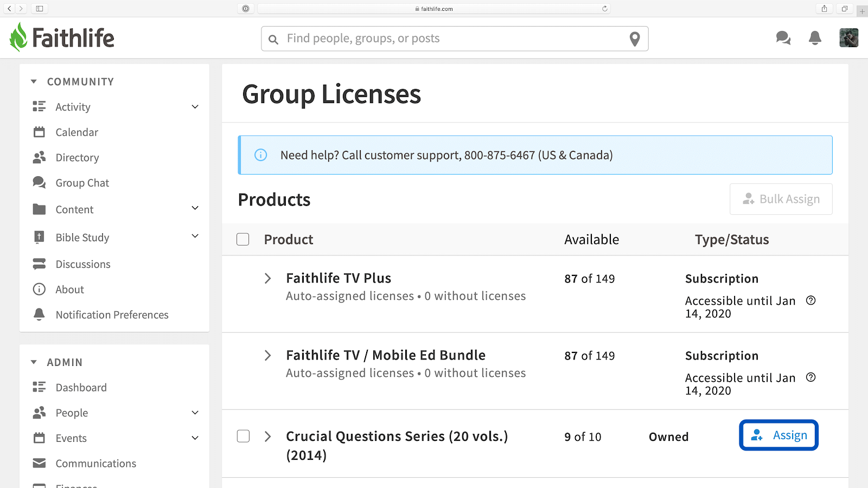The width and height of the screenshot is (868, 488).
Task: Expand the Activity submenu chevron
Action: [x=195, y=106]
